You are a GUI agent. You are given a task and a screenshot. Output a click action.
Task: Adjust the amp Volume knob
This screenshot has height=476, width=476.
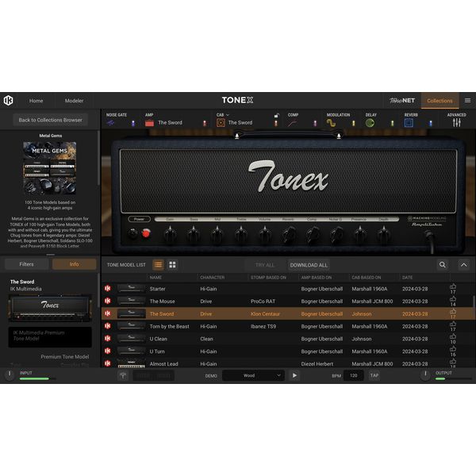(x=264, y=234)
